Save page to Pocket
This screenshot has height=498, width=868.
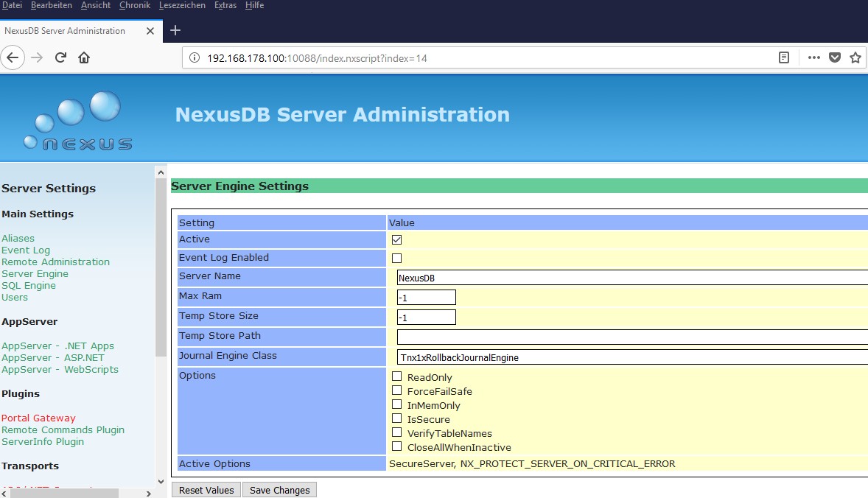pyautogui.click(x=835, y=57)
